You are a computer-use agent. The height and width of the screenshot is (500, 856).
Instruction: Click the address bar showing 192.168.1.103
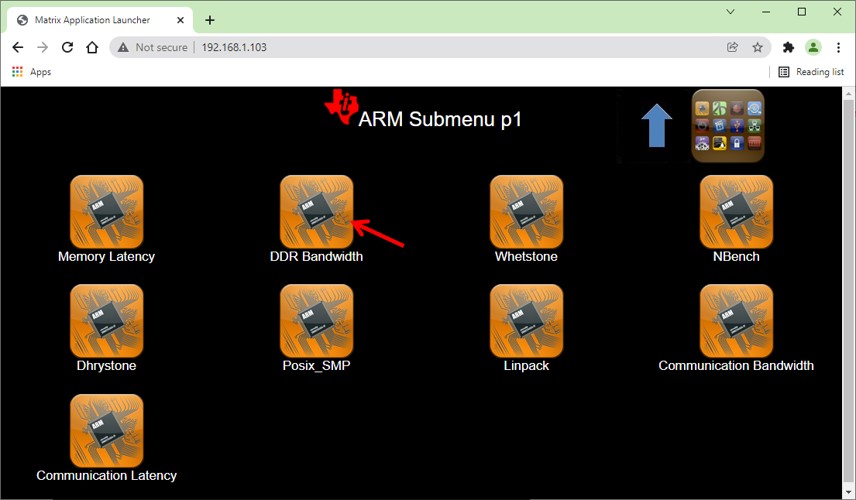400,47
